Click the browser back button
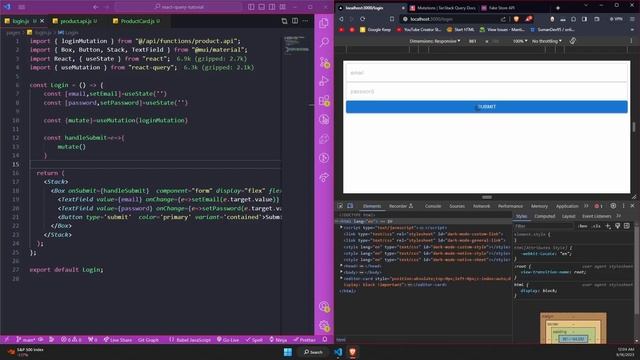The image size is (640, 360). (x=341, y=19)
